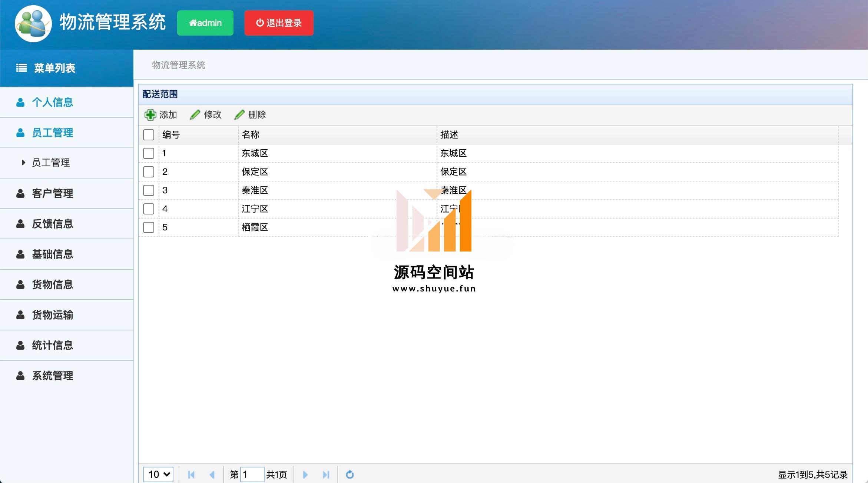868x483 pixels.
Task: Toggle the select-all header checkbox
Action: pos(149,135)
